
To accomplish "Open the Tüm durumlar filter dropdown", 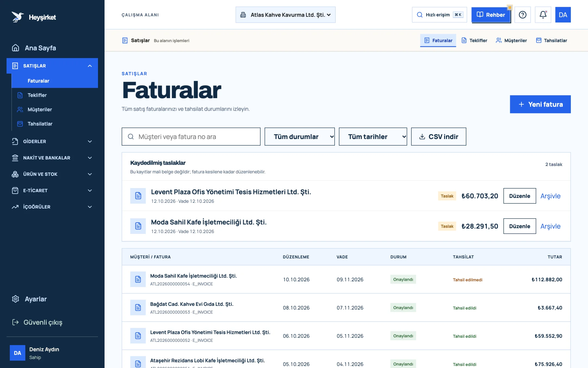I will point(299,137).
